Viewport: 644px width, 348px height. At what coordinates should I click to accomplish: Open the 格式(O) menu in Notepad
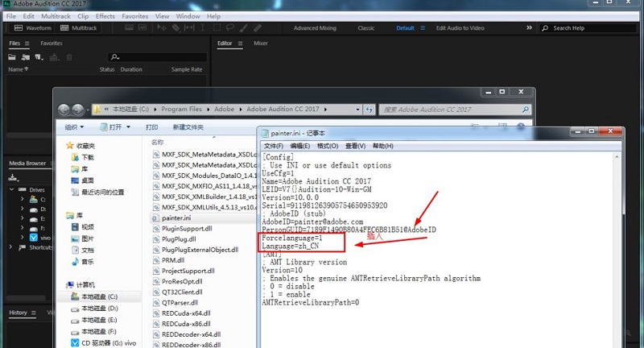point(327,146)
